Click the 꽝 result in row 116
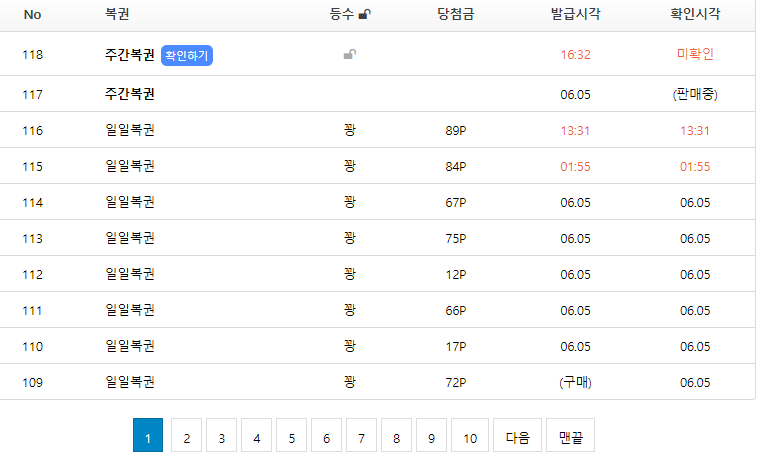 [x=349, y=130]
